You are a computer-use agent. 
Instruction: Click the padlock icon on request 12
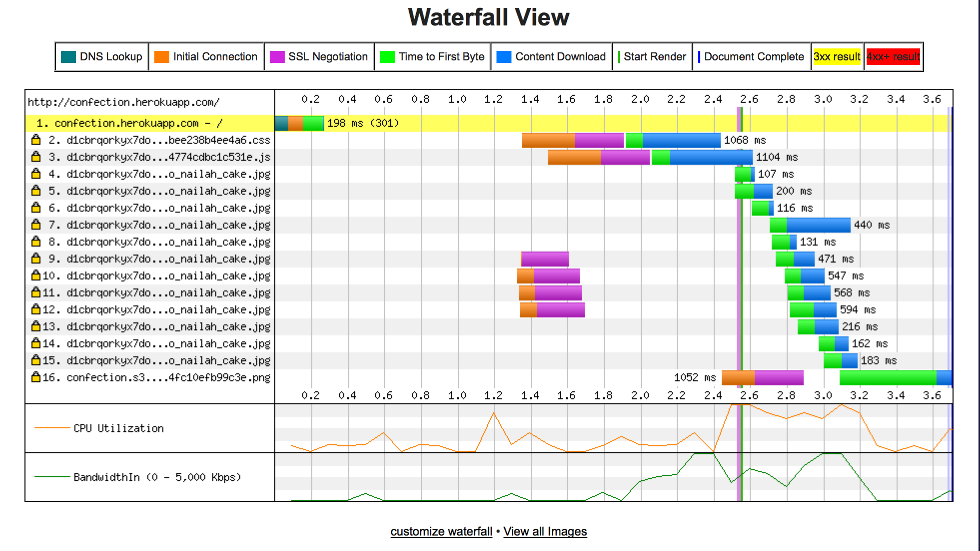(35, 309)
